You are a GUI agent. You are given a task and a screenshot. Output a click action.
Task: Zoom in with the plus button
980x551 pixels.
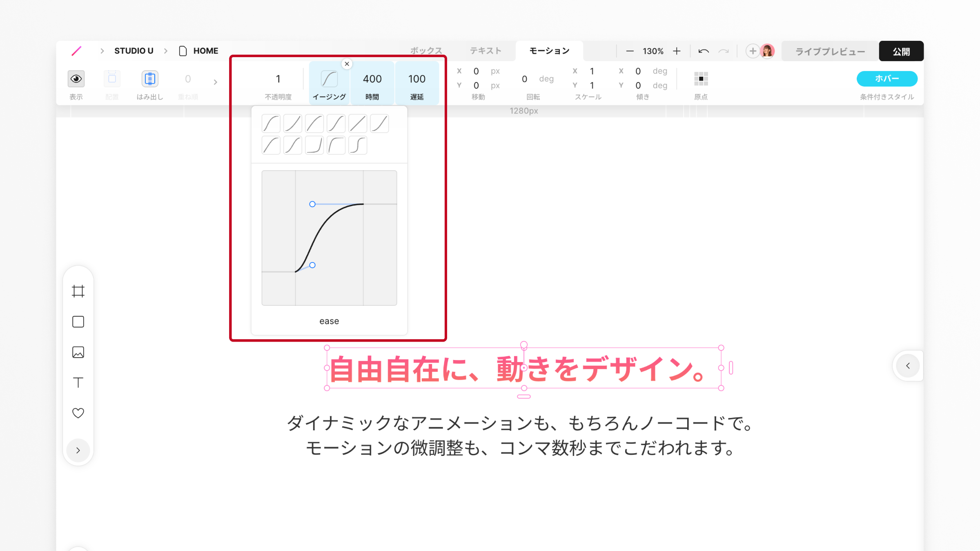tap(677, 51)
